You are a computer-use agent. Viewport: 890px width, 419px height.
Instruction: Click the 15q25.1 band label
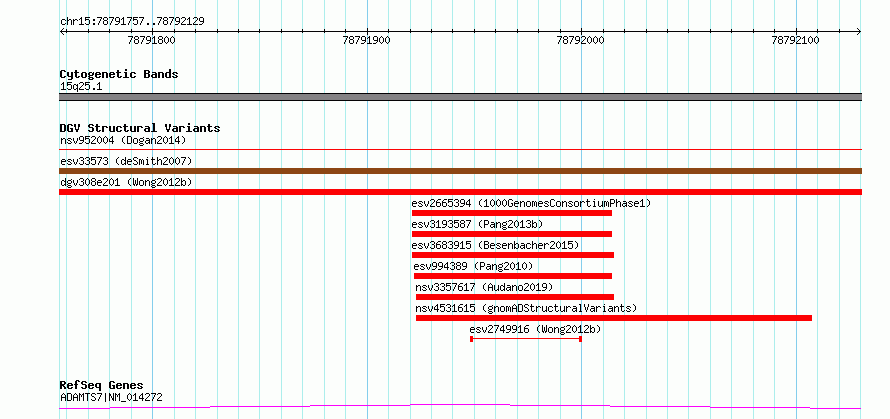point(81,87)
